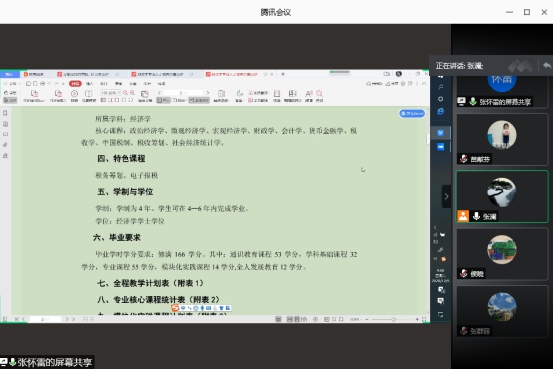Toggle the continuous reading button
554x370 pixels.
pyautogui.click(x=199, y=100)
